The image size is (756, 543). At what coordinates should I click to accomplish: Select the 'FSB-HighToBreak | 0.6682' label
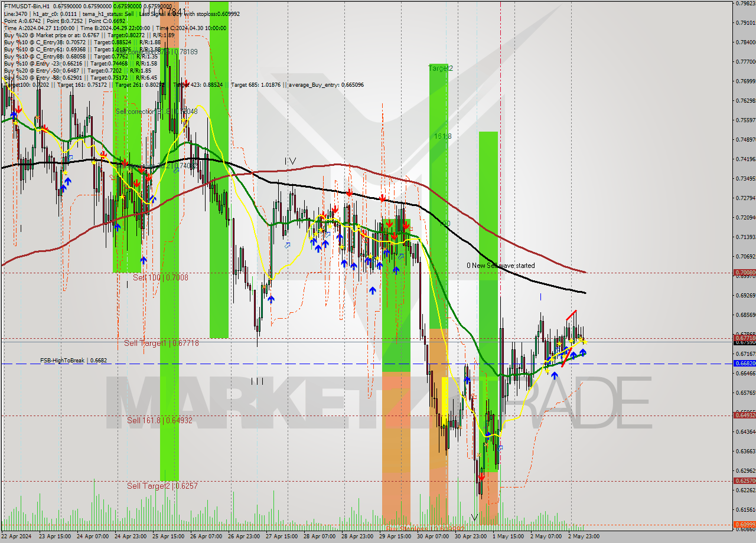(x=74, y=360)
